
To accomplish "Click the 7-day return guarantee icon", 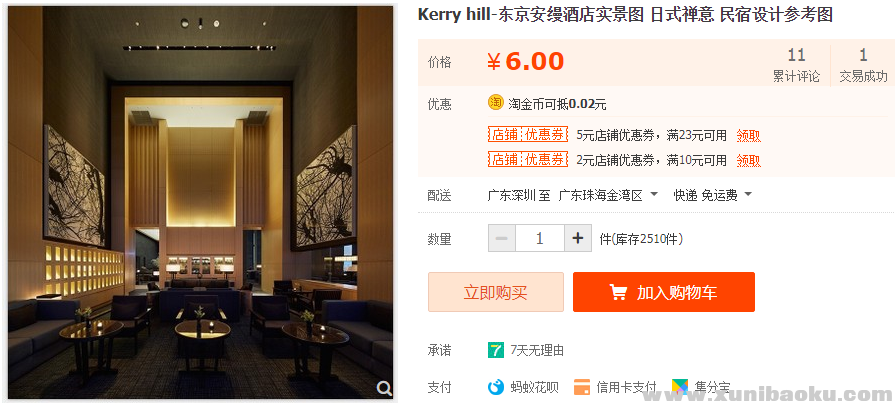I will pyautogui.click(x=495, y=350).
